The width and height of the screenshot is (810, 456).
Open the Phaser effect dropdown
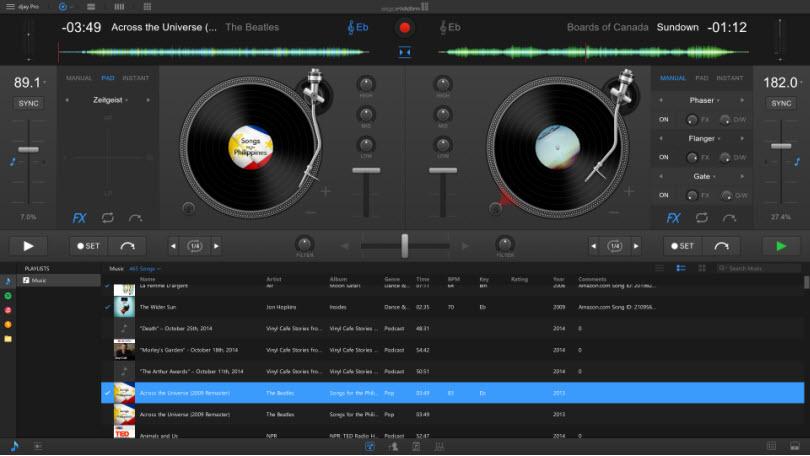(x=704, y=100)
